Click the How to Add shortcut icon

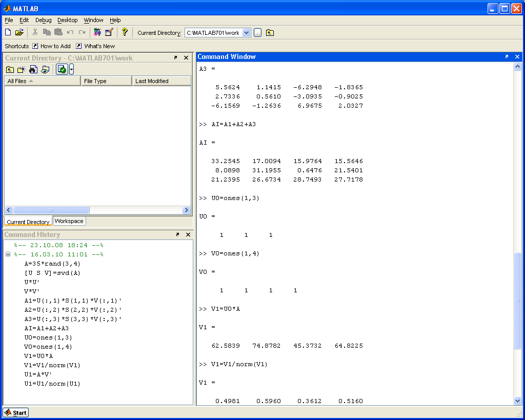click(x=35, y=46)
